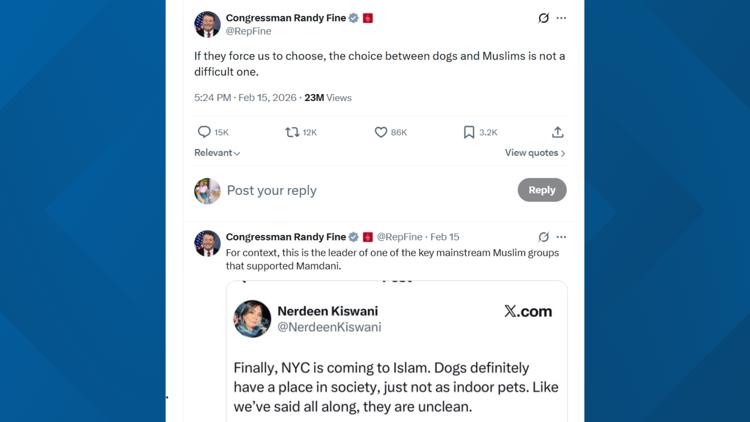Click Randy Fine's avatar on the reply post
The image size is (750, 422).
pyautogui.click(x=207, y=243)
